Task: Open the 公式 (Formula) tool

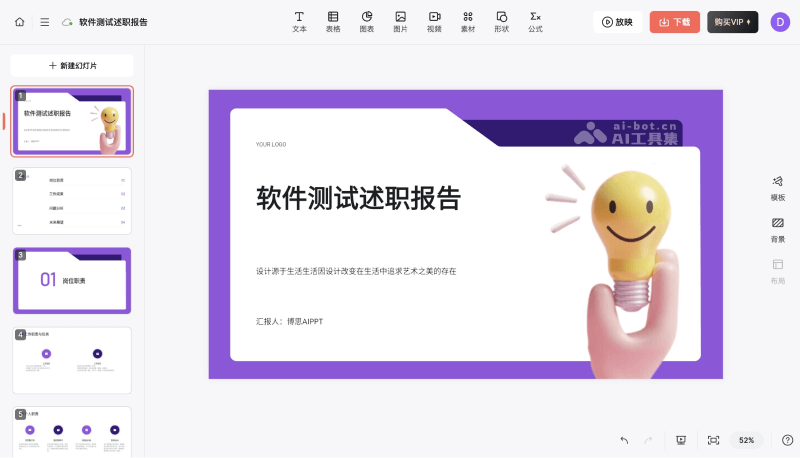Action: coord(535,21)
